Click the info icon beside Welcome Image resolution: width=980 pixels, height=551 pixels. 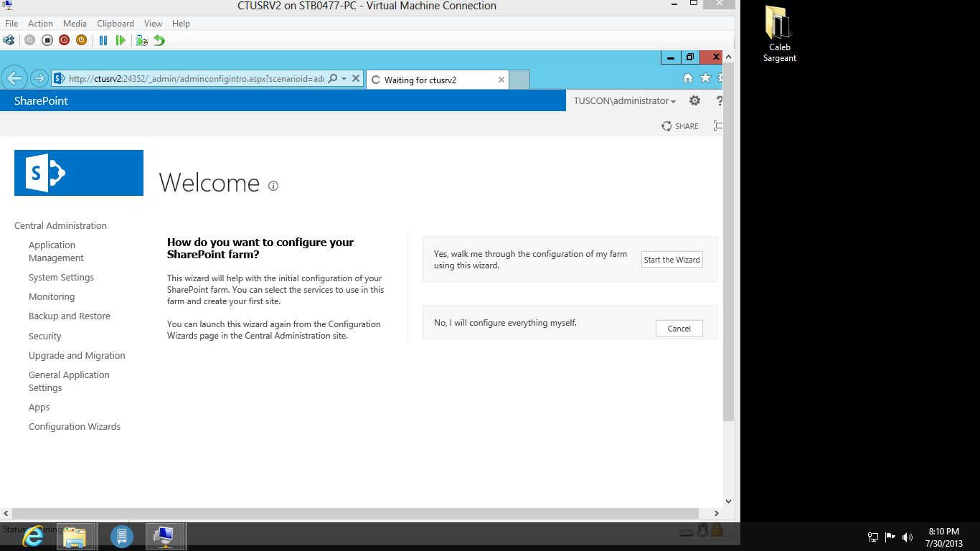coord(273,186)
